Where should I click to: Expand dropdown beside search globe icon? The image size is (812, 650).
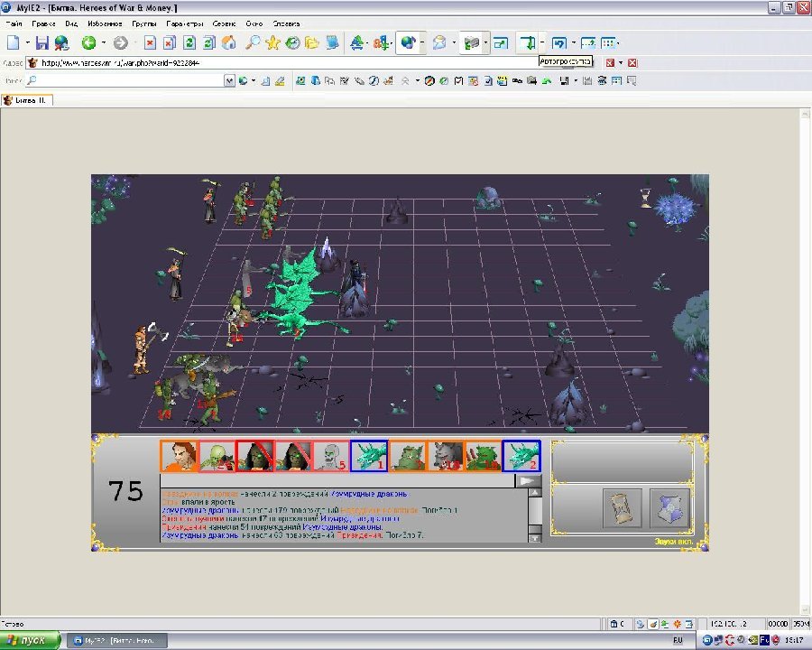[254, 80]
